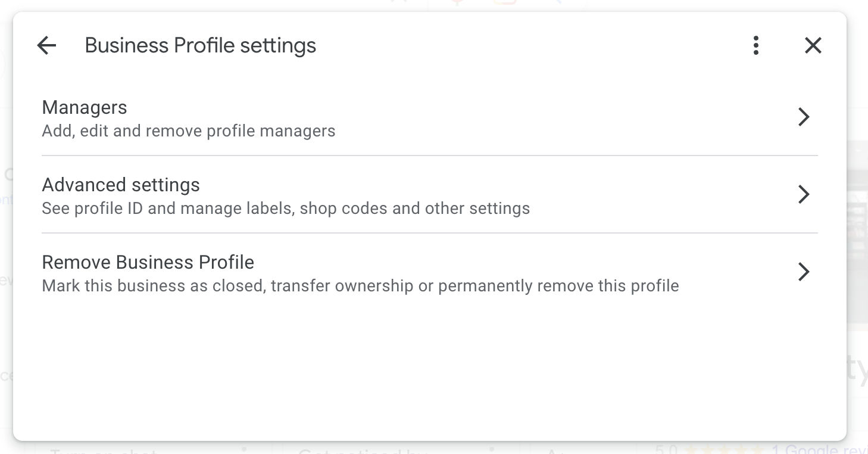This screenshot has height=454, width=868.
Task: Open the "1 Google review" link
Action: click(819, 450)
